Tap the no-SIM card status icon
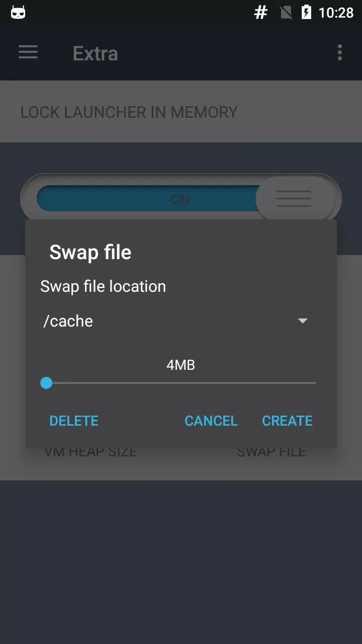Image resolution: width=362 pixels, height=644 pixels. [x=286, y=12]
